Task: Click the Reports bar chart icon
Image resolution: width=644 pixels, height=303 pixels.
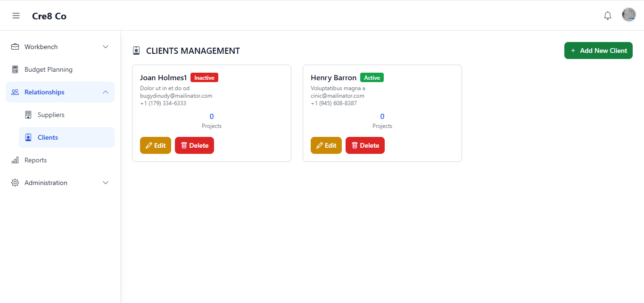Action: point(15,160)
